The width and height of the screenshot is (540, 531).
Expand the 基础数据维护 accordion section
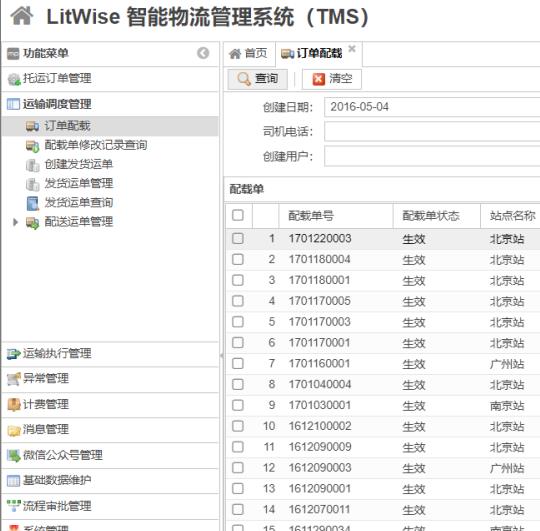pyautogui.click(x=110, y=481)
